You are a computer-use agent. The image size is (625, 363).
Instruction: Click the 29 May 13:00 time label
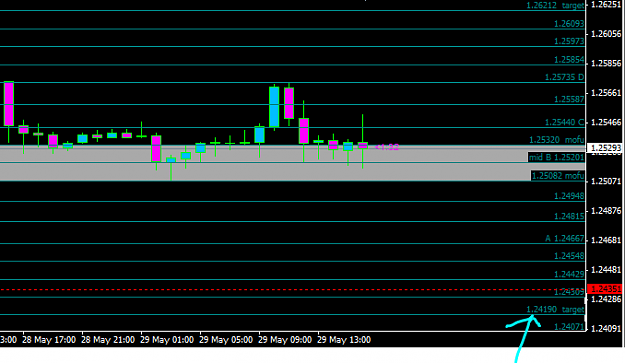click(x=344, y=340)
